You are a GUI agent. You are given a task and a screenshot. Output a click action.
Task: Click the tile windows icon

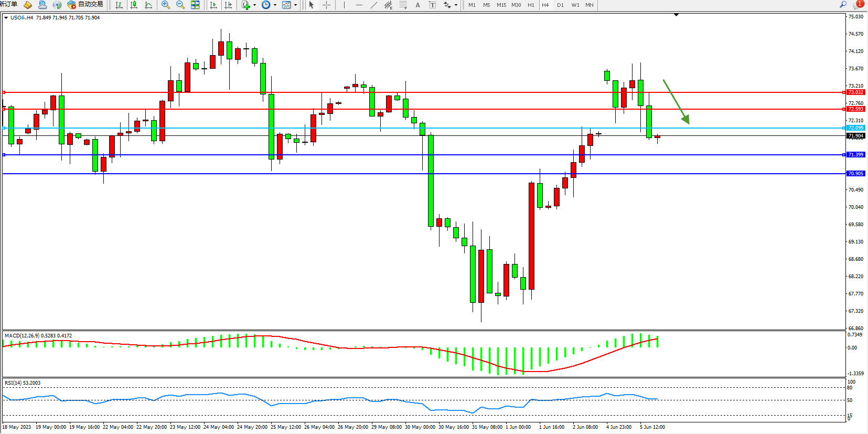(x=195, y=5)
